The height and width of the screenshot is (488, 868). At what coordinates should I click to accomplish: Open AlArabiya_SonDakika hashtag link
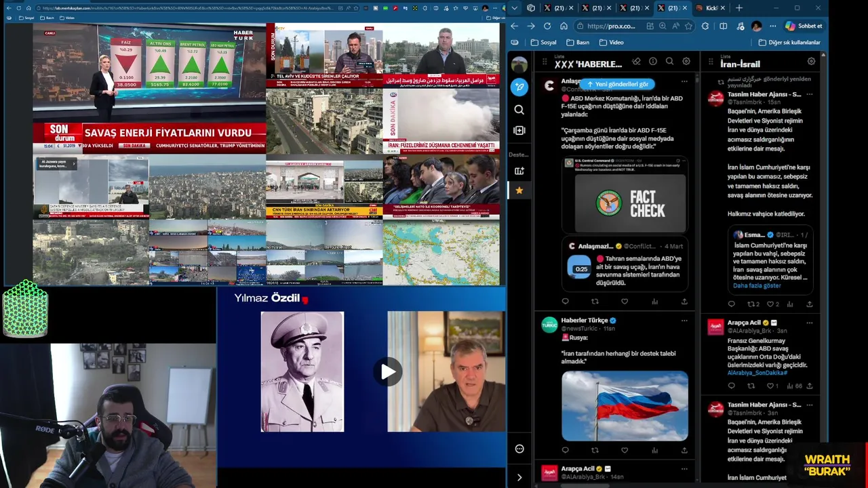point(757,373)
